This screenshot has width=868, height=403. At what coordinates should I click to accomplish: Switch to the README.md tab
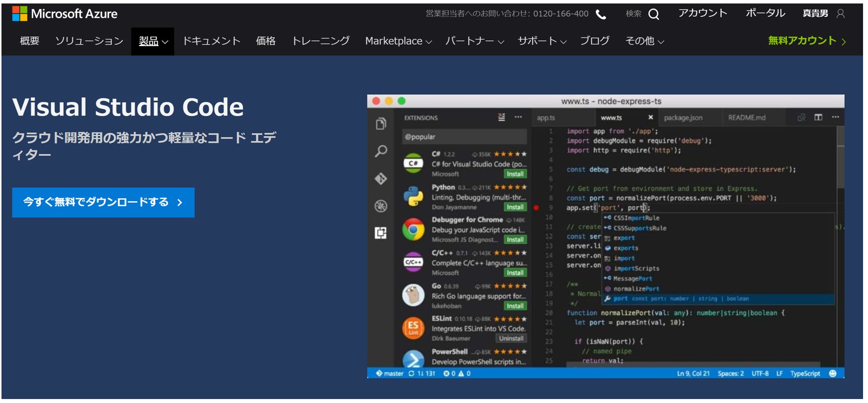click(747, 117)
